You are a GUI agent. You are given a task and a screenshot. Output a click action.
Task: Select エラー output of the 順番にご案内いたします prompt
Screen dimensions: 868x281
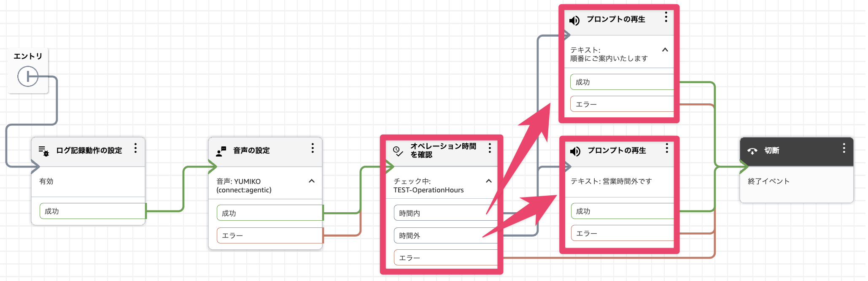[x=623, y=104]
